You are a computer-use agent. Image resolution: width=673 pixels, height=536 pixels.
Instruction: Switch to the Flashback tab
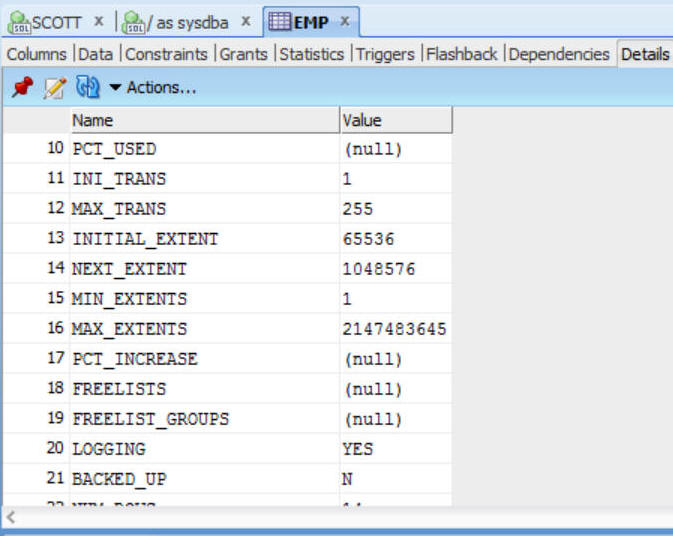(464, 54)
